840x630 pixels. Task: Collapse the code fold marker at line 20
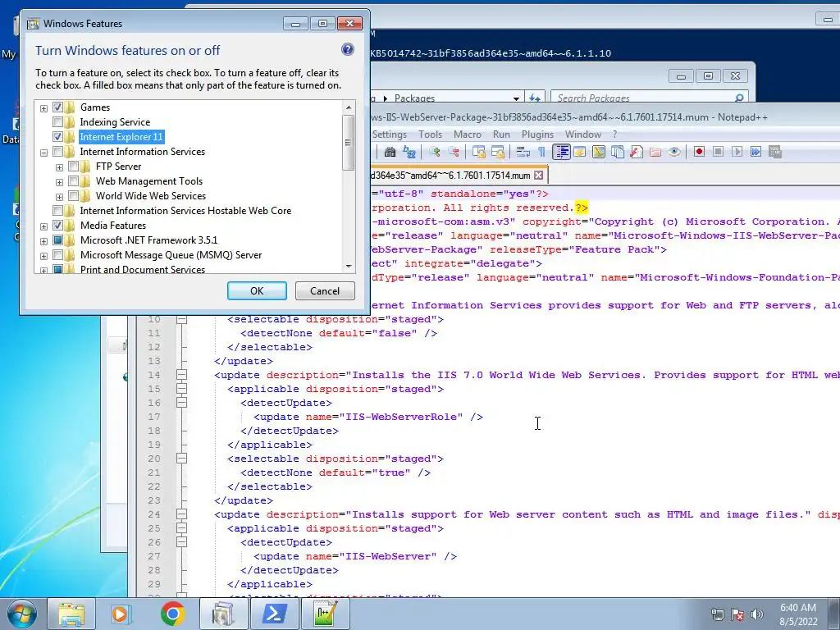(x=181, y=459)
